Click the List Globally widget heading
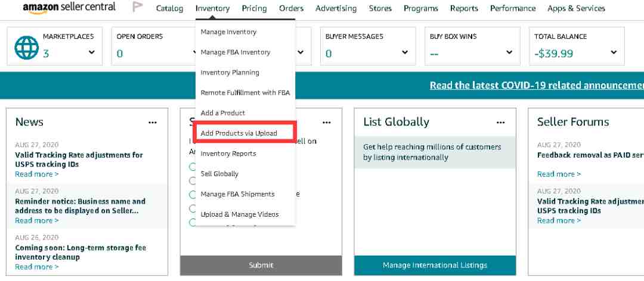This screenshot has width=644, height=281. [x=397, y=122]
